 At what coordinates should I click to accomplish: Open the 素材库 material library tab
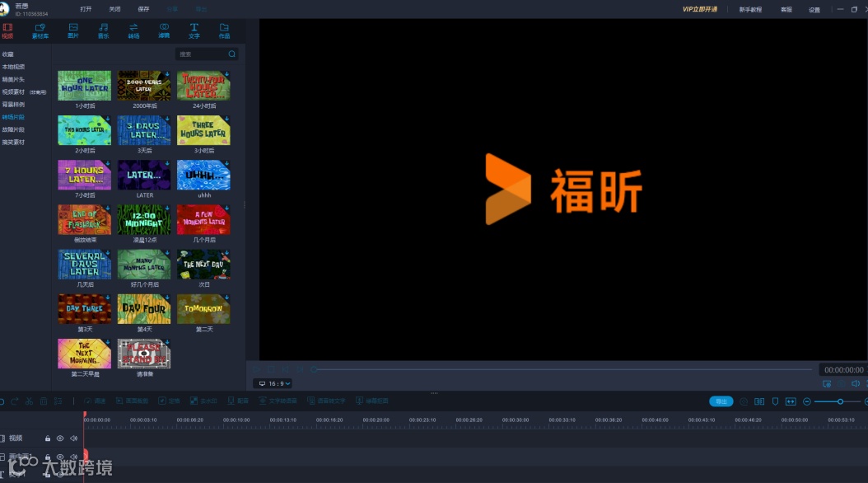[x=40, y=31]
